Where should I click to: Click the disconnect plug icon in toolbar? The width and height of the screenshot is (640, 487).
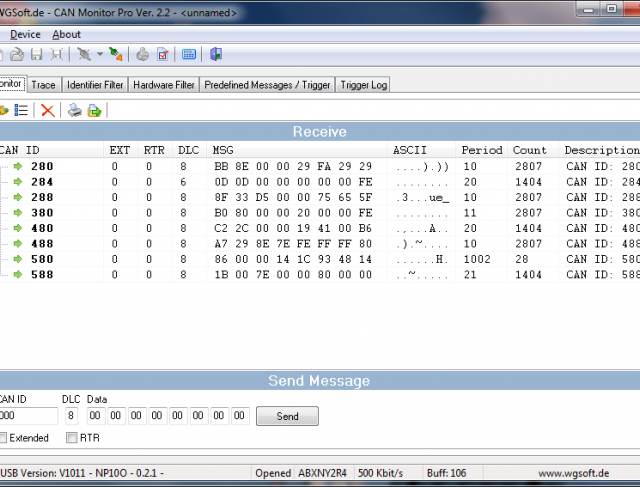pyautogui.click(x=84, y=55)
